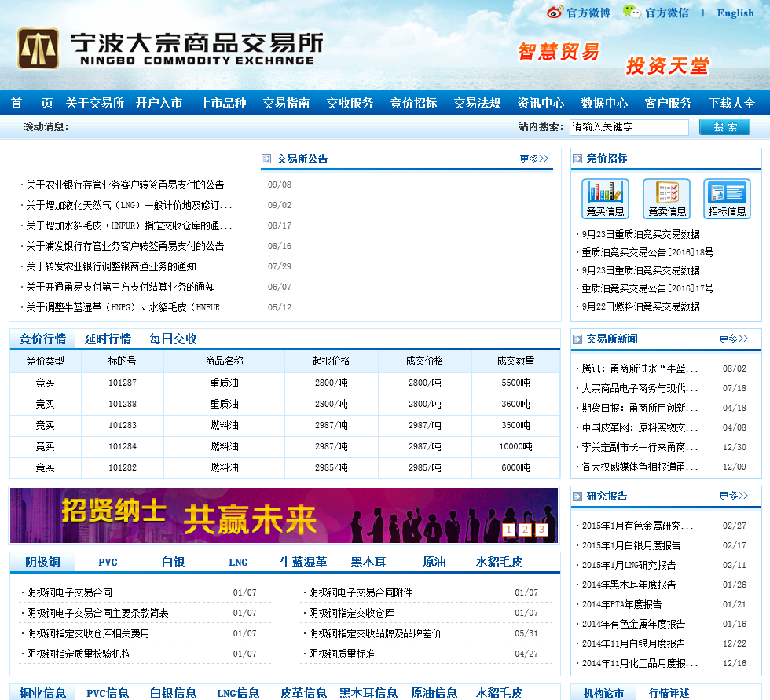View more 交易所公告 announcements
770x700 pixels.
[533, 159]
